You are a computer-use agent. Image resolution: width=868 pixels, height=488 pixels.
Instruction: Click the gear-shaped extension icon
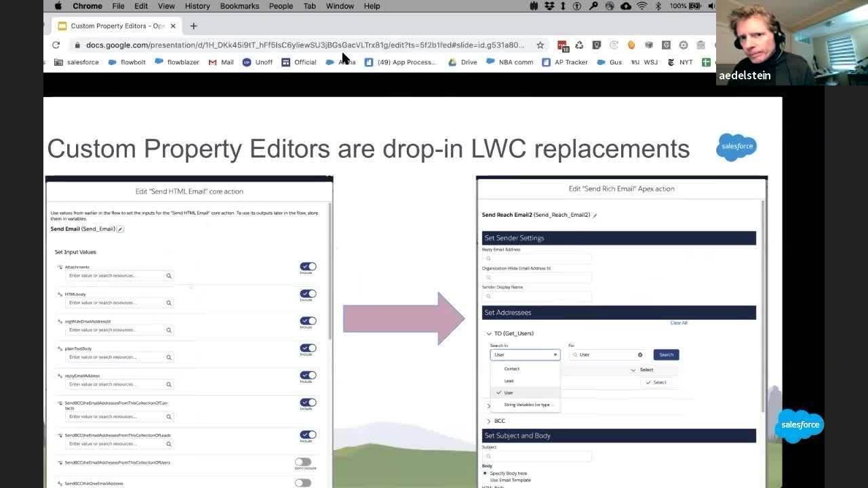coord(684,45)
